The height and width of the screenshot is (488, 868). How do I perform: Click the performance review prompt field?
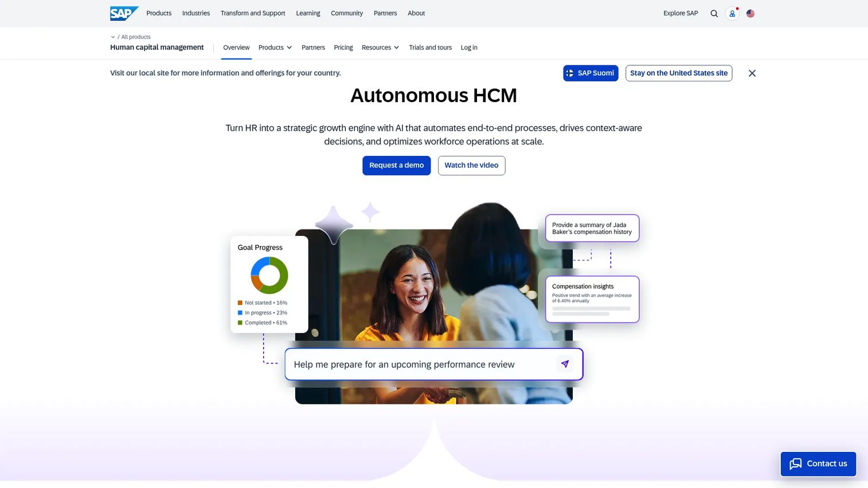[x=434, y=364]
